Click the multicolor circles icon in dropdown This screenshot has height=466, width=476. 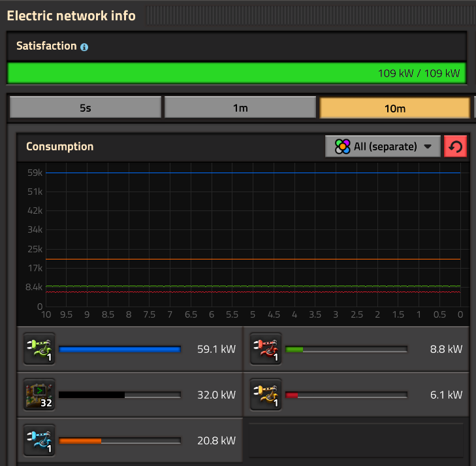pos(342,146)
